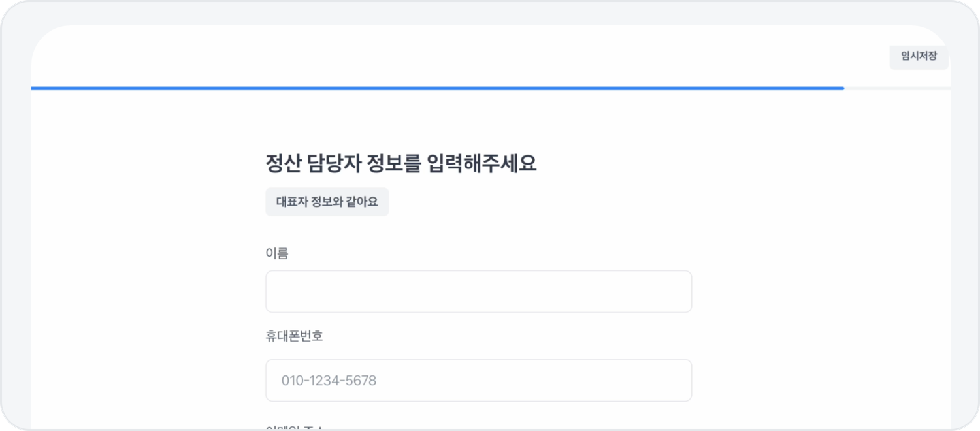Click the blue filled section of progress bar
980x431 pixels.
pyautogui.click(x=438, y=88)
